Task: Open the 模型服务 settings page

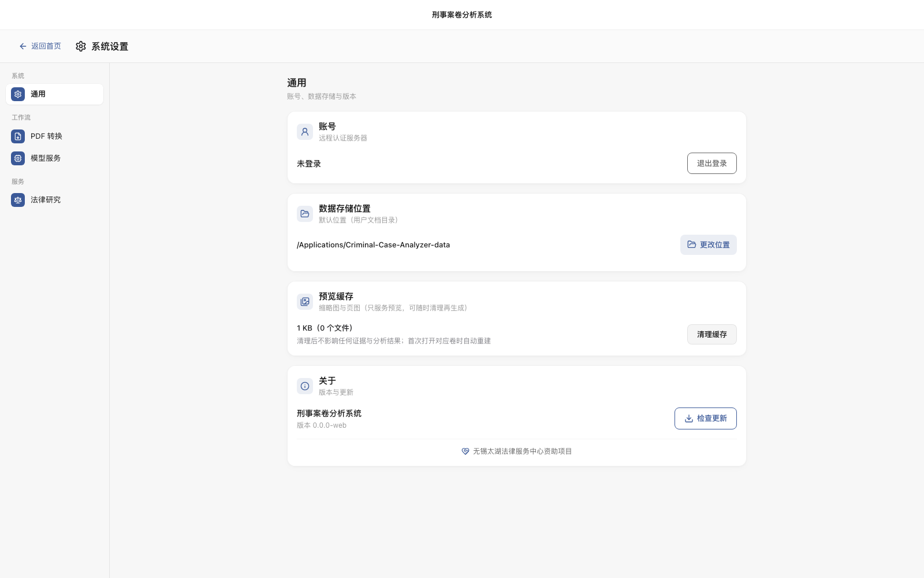Action: pos(54,158)
